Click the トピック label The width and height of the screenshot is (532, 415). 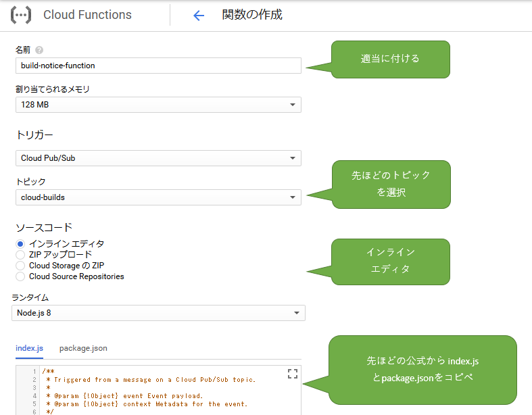(30, 182)
